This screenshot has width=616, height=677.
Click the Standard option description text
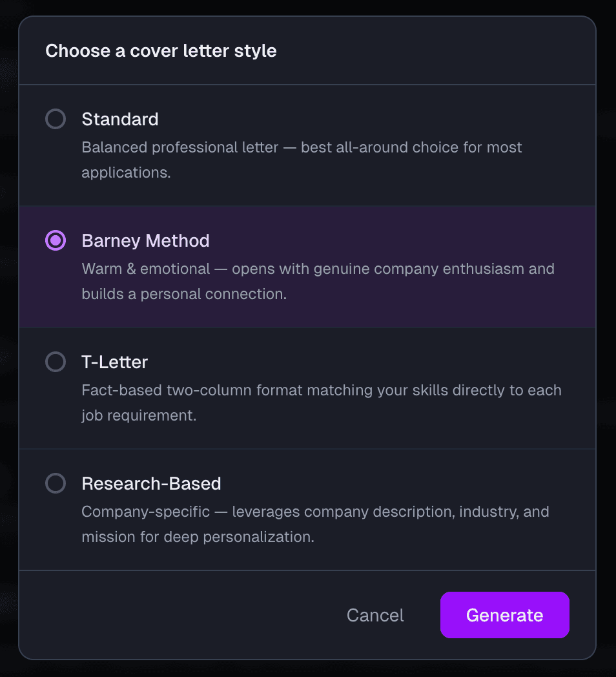coord(301,160)
